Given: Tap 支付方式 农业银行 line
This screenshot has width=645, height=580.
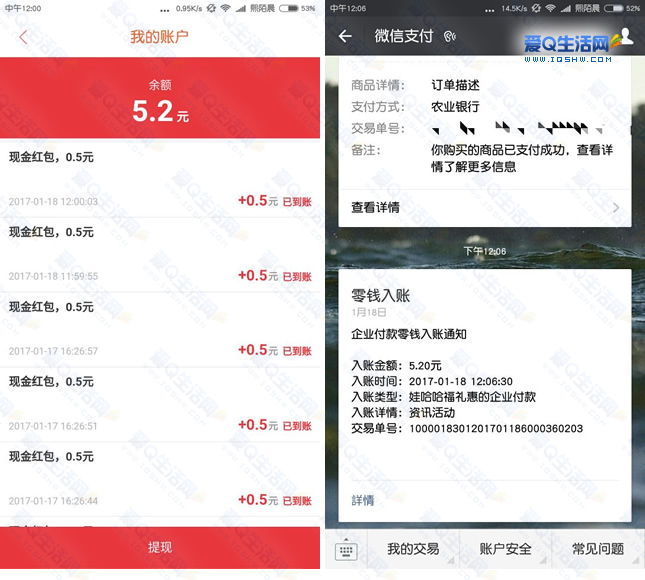Looking at the screenshot, I should tap(415, 107).
